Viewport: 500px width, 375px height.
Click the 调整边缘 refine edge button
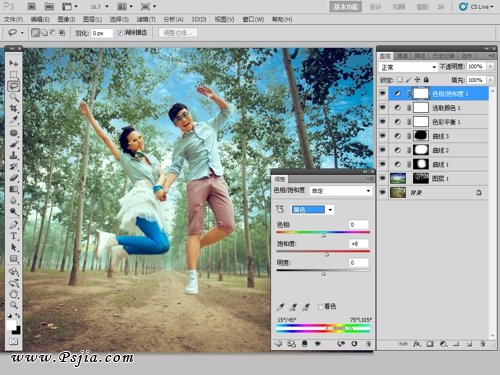178,33
